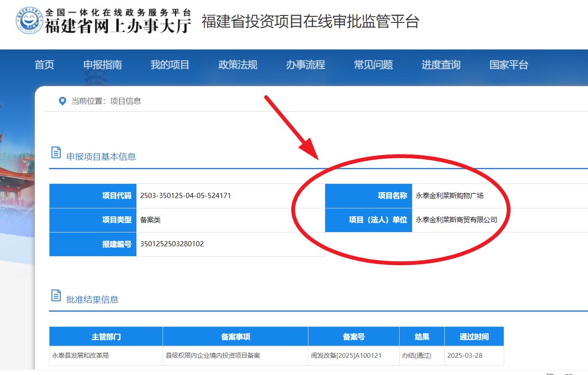Screen dimensions: 588x375
Task: Click the Fujian online service hall logo
Action: (x=104, y=21)
